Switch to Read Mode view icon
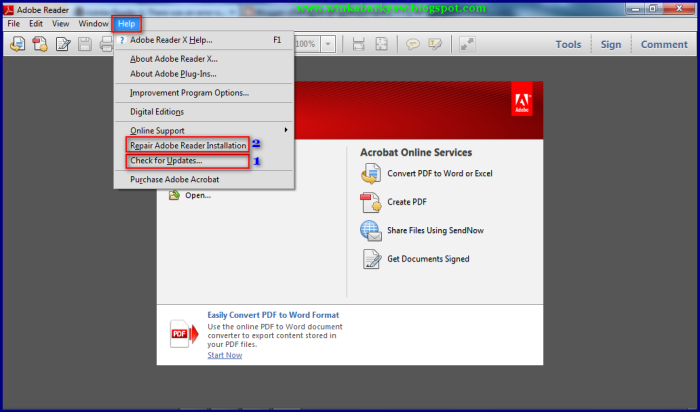The height and width of the screenshot is (412, 700). click(468, 44)
